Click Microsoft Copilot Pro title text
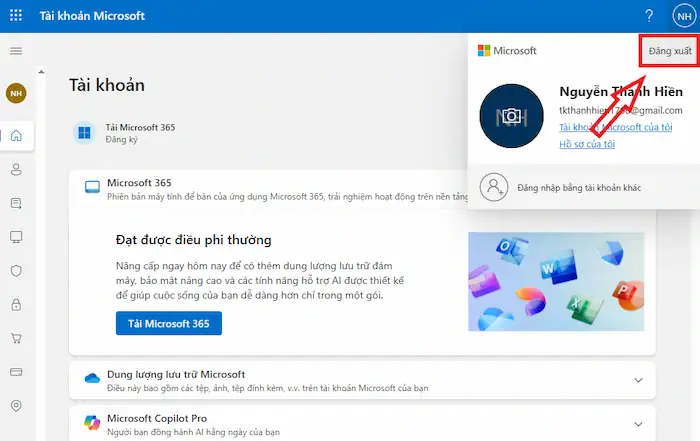 (157, 418)
